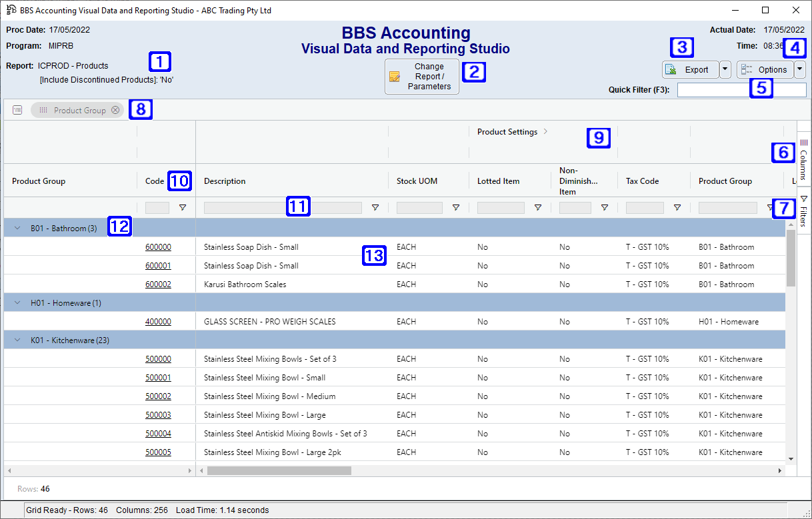Click the Change Report / Parameters button
The image size is (812, 519).
pos(422,77)
